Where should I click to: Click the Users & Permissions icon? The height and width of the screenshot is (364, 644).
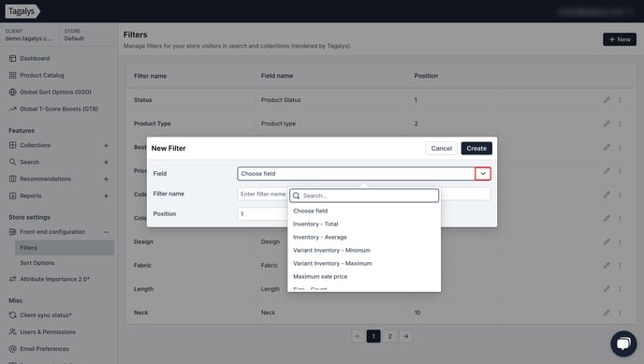pyautogui.click(x=13, y=332)
